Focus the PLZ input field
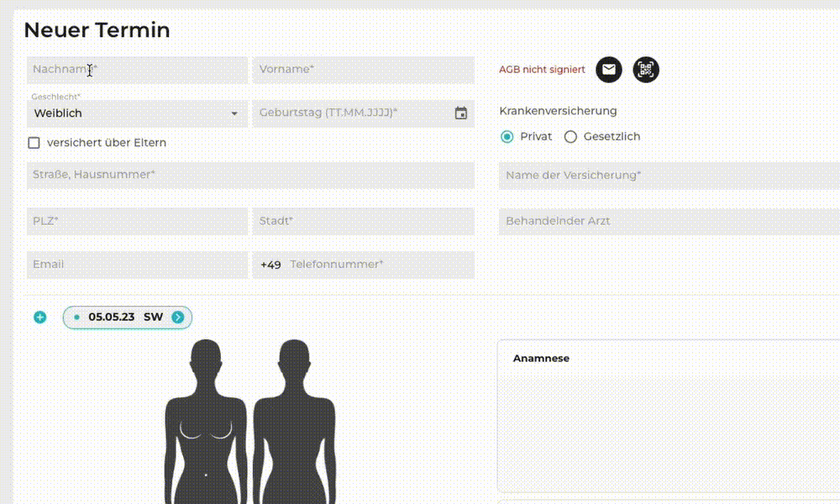This screenshot has height=504, width=840. (137, 221)
